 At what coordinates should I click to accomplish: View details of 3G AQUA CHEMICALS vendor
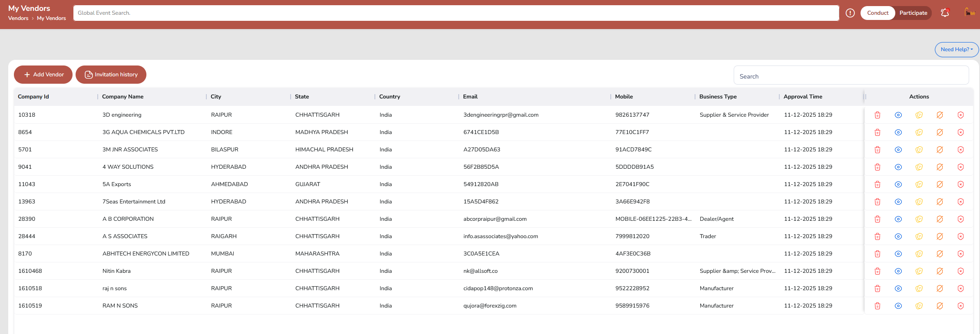tap(898, 132)
